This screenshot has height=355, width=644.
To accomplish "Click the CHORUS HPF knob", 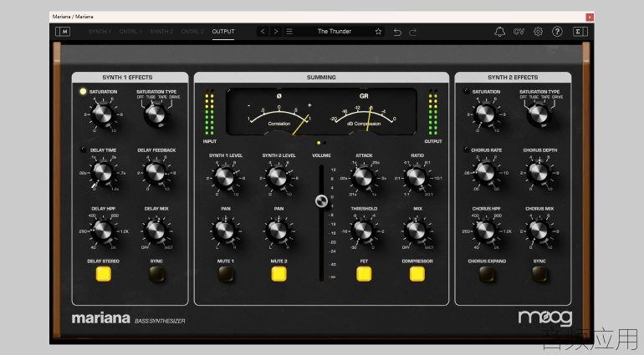I will coord(486,231).
